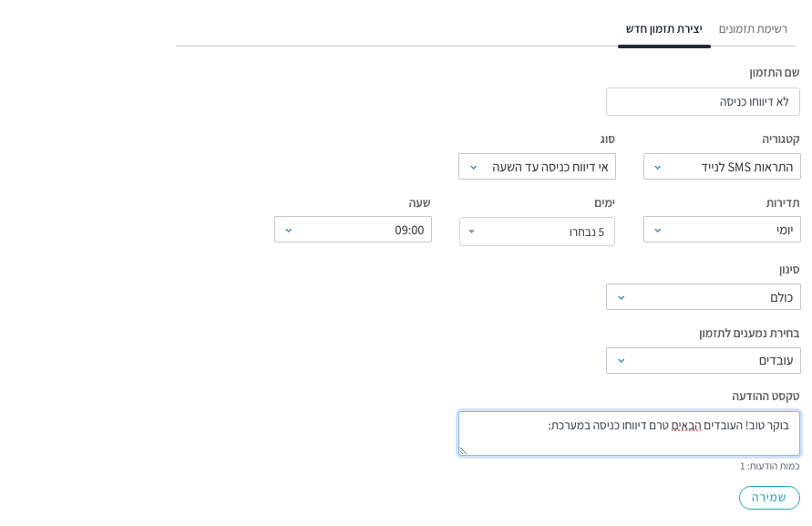Click the triangle arrow in the ימים field
Screen dimensions: 812x526
point(471,232)
